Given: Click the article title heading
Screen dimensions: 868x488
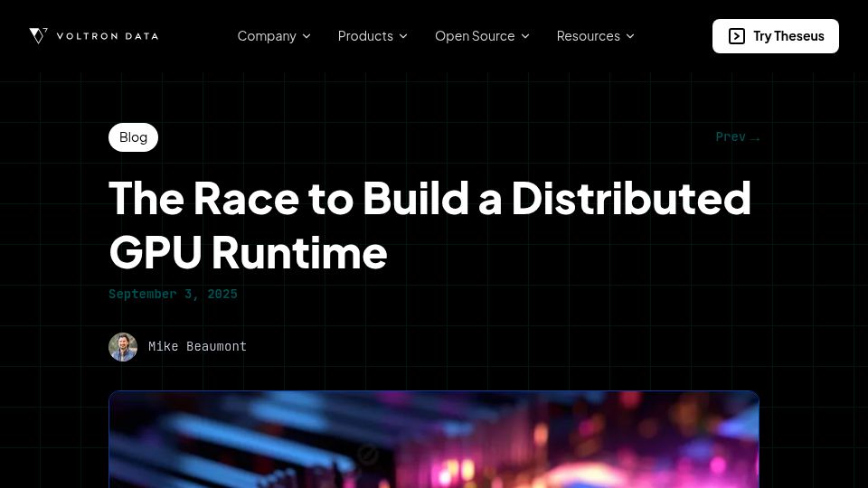Looking at the screenshot, I should tap(429, 225).
